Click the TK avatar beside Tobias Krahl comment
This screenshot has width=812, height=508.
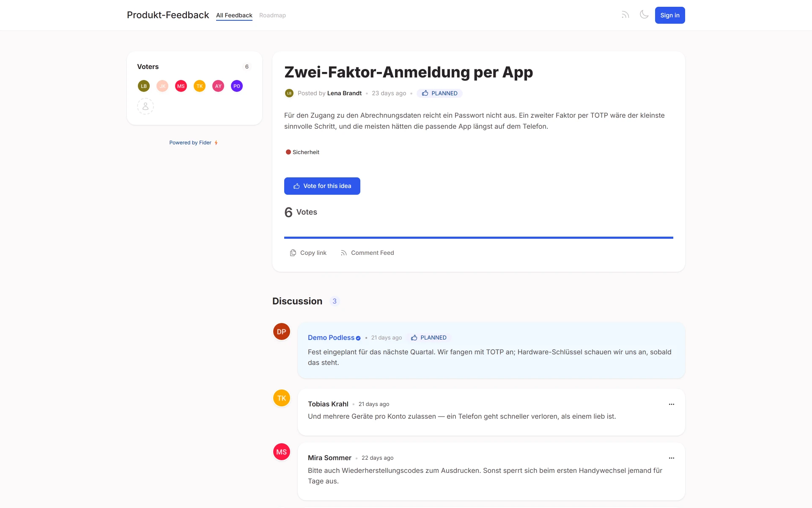[x=282, y=398]
